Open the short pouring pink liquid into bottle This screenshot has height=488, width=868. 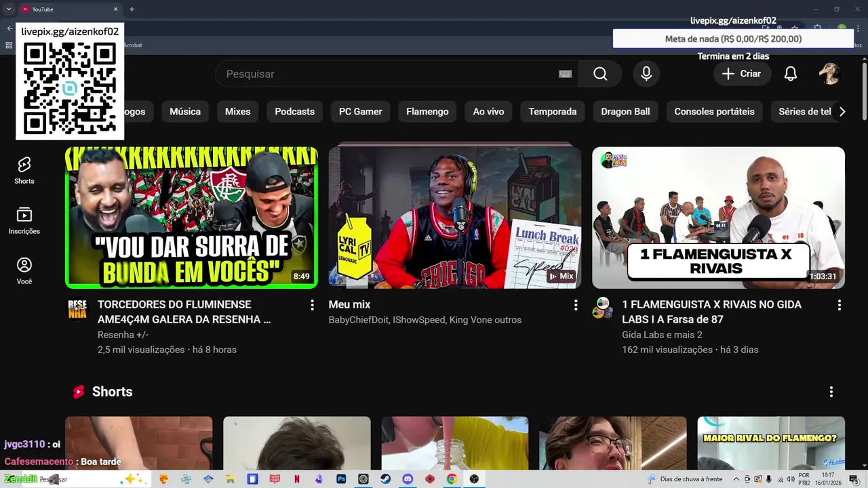click(455, 443)
